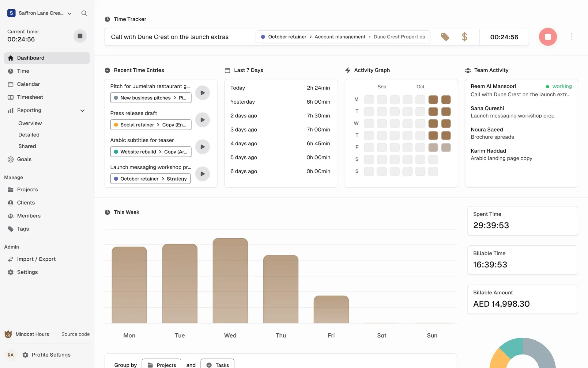Click the Billable Amount card
Viewport: 588px width, 368px height.
[522, 299]
